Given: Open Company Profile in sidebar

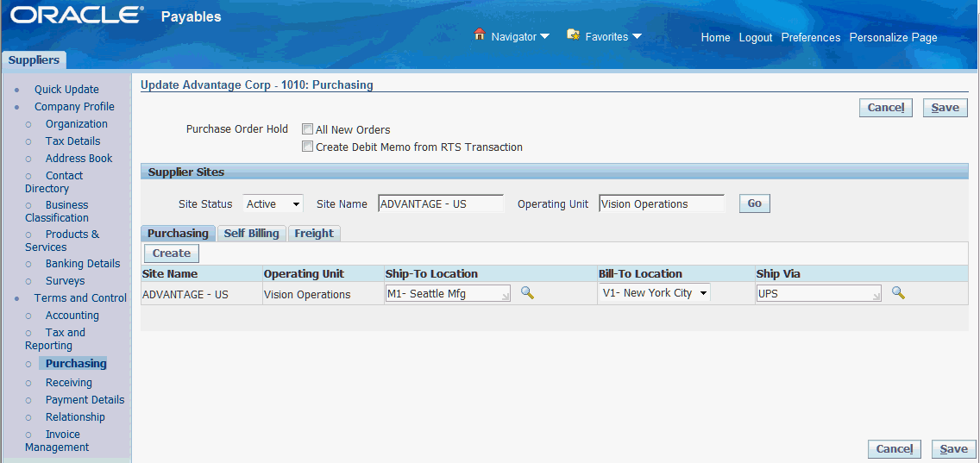Looking at the screenshot, I should 74,106.
